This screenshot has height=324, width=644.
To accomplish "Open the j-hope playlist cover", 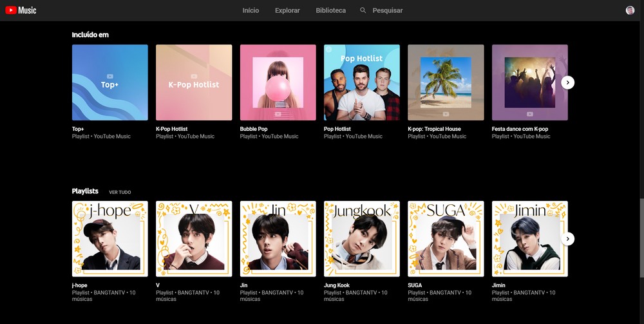I will (110, 238).
